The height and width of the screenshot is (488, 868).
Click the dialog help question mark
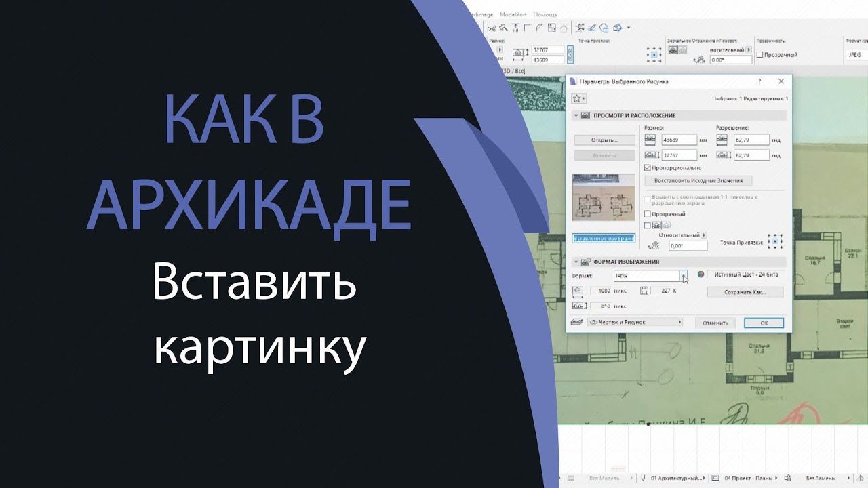tap(759, 81)
